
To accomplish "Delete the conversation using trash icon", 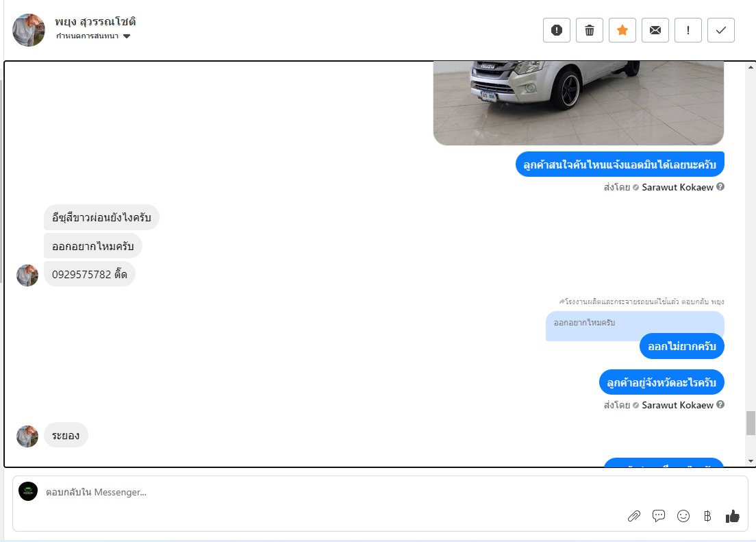I will [x=589, y=30].
